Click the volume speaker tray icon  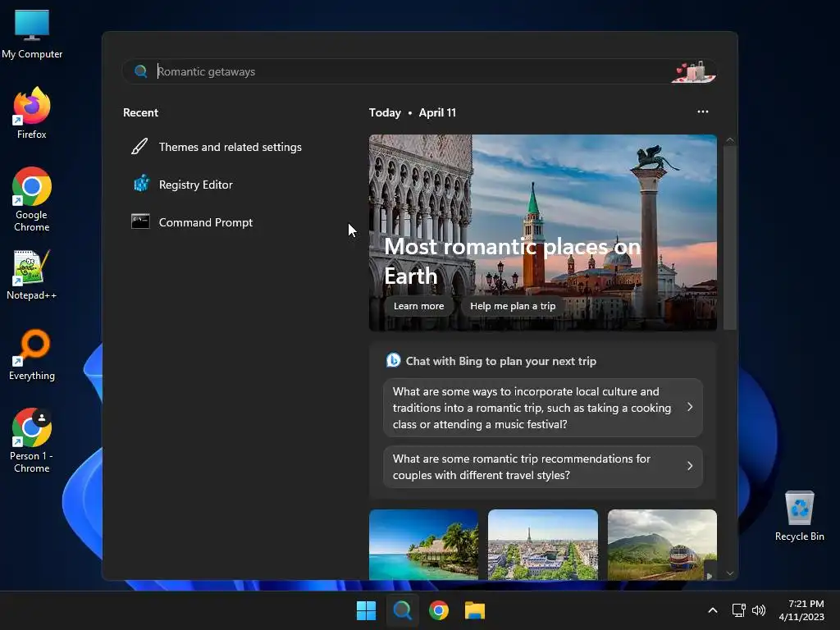click(x=759, y=610)
